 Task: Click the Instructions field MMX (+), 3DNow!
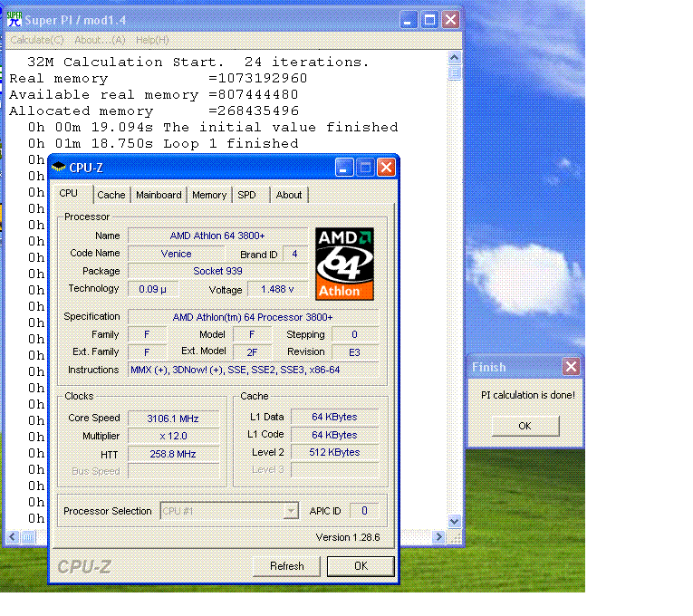point(253,370)
